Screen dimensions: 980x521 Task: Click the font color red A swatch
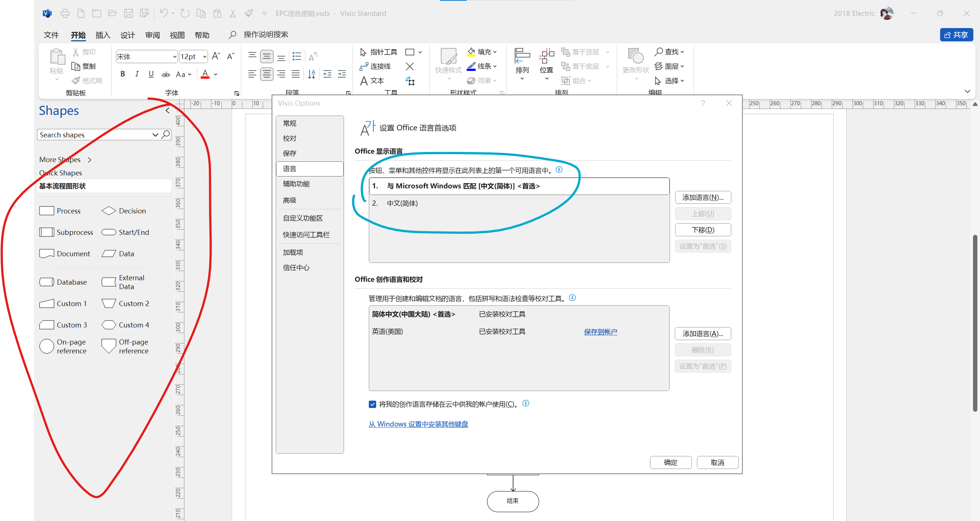point(205,74)
